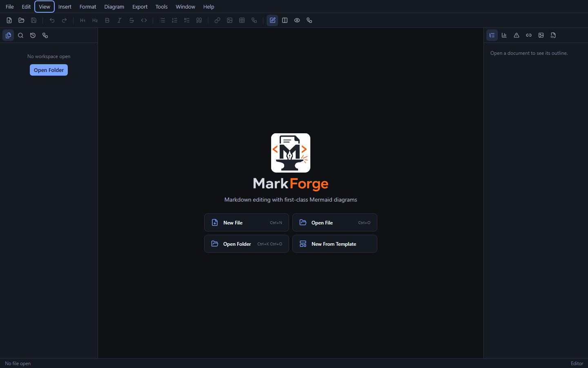Click the Open Folder welcome card
This screenshot has height=368, width=588.
pyautogui.click(x=247, y=244)
